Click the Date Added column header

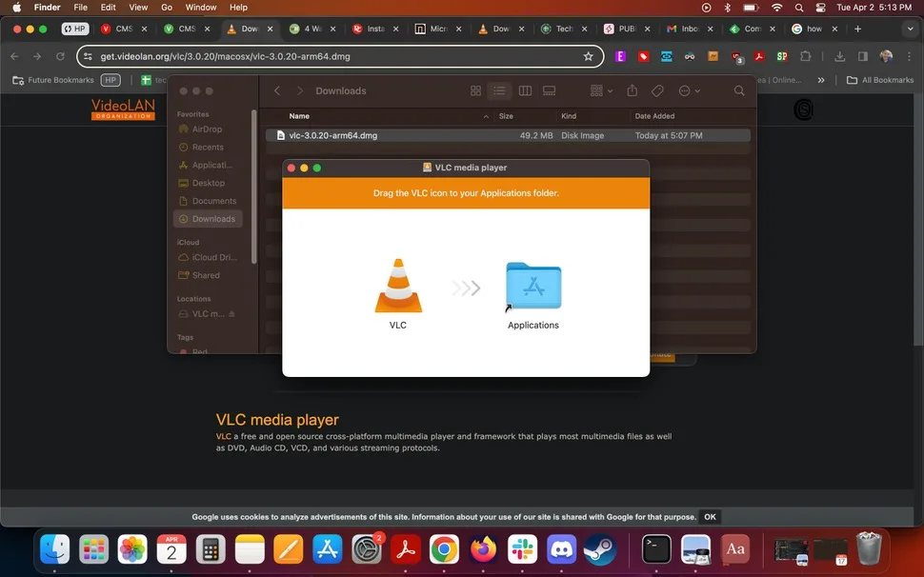654,116
